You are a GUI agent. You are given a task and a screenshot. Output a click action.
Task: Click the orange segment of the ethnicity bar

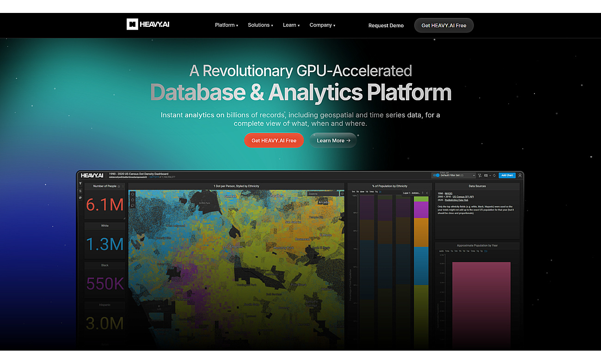coord(421,232)
